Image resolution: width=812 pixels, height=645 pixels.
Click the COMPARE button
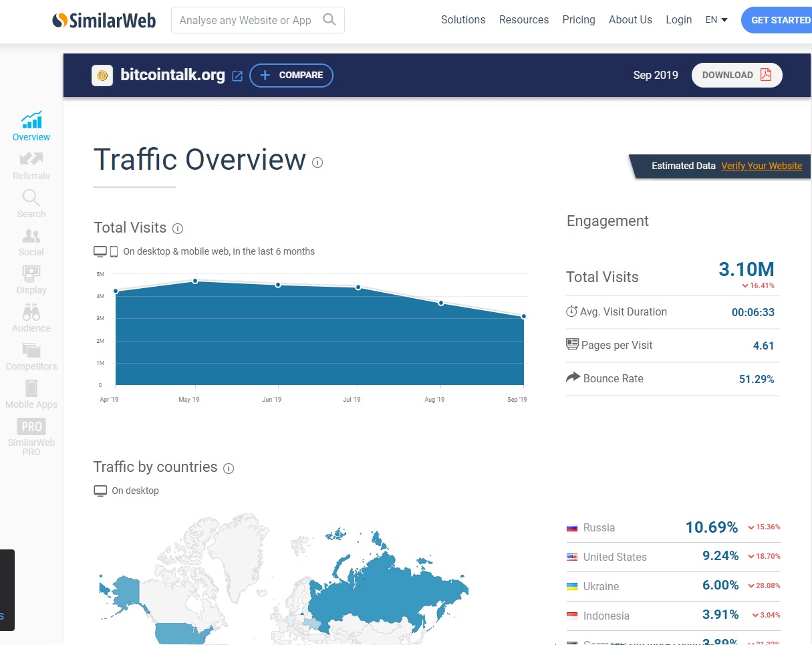(291, 76)
